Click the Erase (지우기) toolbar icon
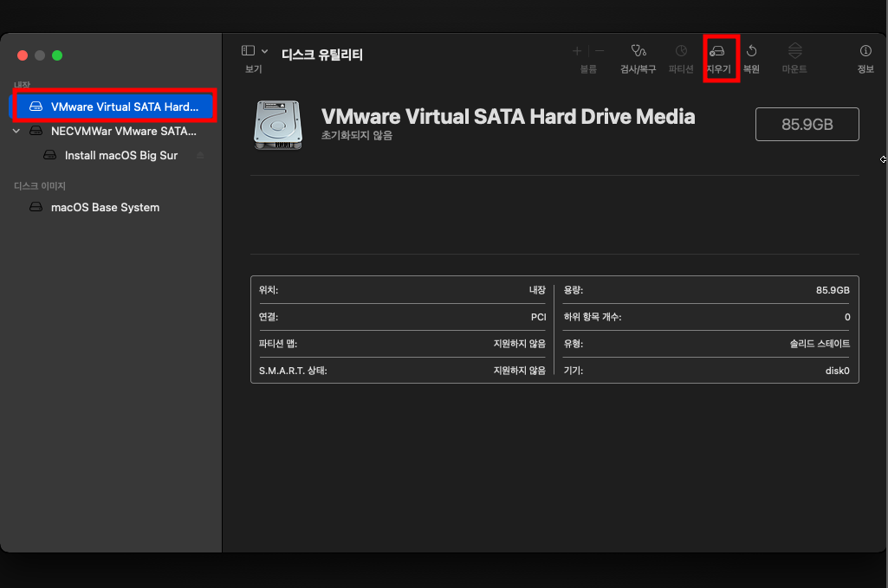This screenshot has height=588, width=888. pos(717,51)
